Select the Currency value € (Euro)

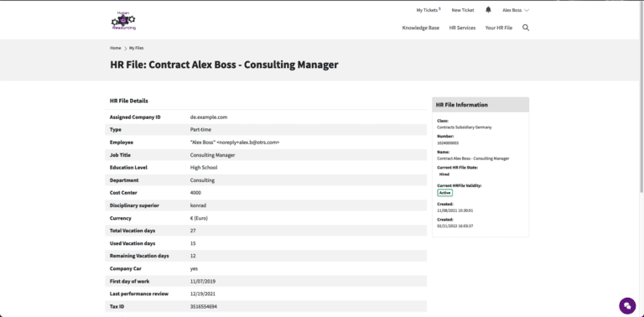pyautogui.click(x=199, y=218)
